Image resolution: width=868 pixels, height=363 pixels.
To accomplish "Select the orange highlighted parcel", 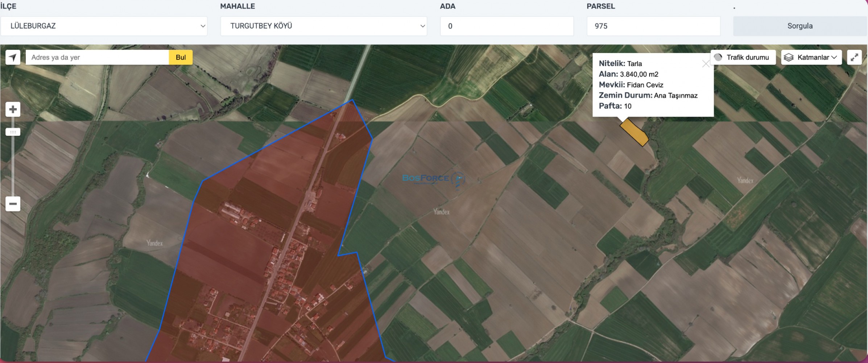I will coord(634,132).
